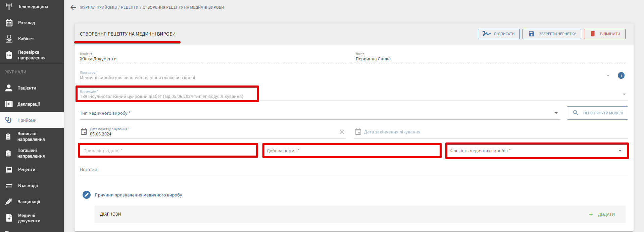644x232 pixels.
Task: Open the Тип медичного виробу dropdown
Action: [x=556, y=113]
